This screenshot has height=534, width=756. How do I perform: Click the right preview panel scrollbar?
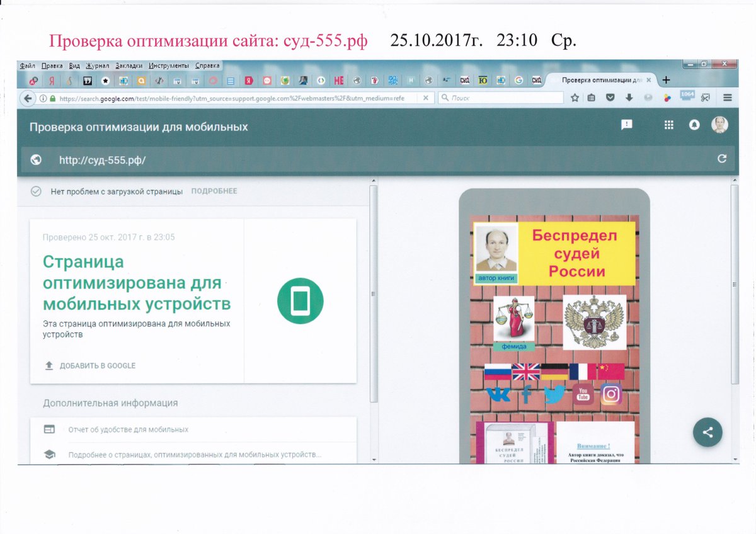[x=734, y=285]
